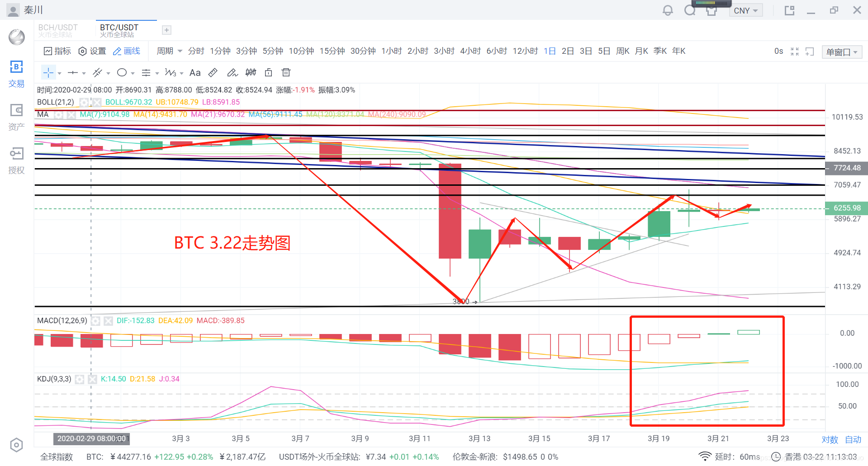The height and width of the screenshot is (466, 868).
Task: Select the ruler measure tool
Action: (213, 73)
